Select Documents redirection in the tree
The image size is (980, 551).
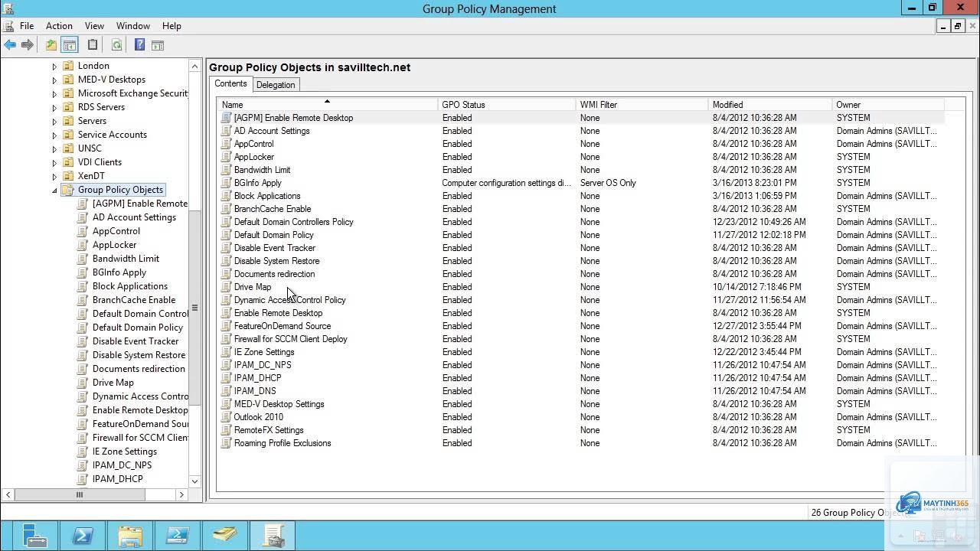pos(139,369)
